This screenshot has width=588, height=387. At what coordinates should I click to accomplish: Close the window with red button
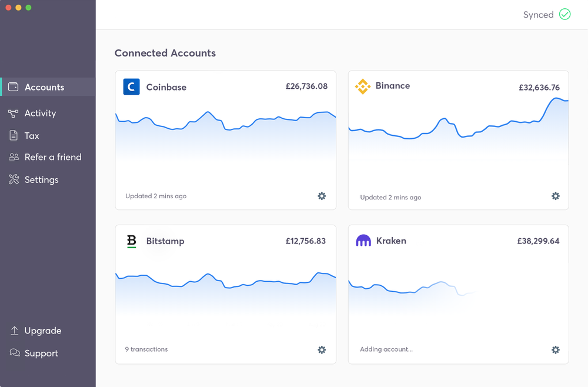tap(8, 8)
